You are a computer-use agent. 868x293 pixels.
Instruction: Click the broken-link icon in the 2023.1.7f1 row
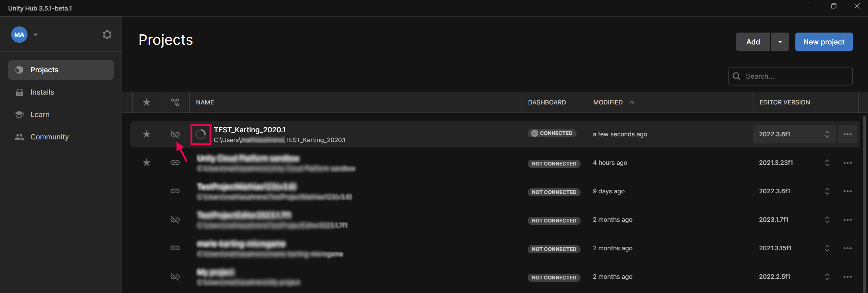tap(175, 220)
